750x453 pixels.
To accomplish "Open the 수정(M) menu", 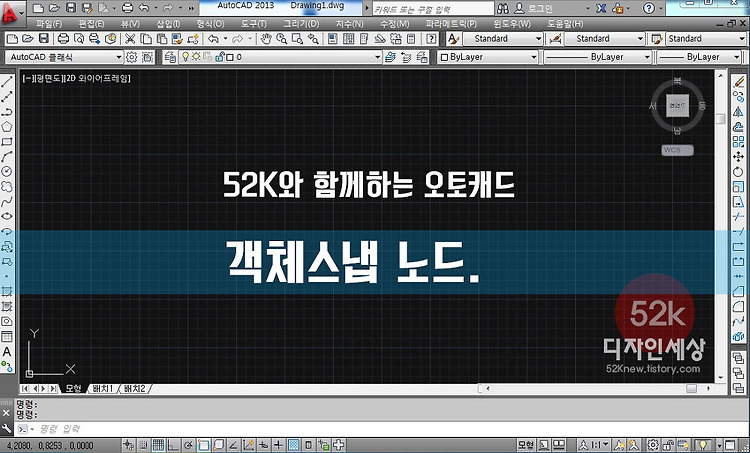I will point(395,23).
